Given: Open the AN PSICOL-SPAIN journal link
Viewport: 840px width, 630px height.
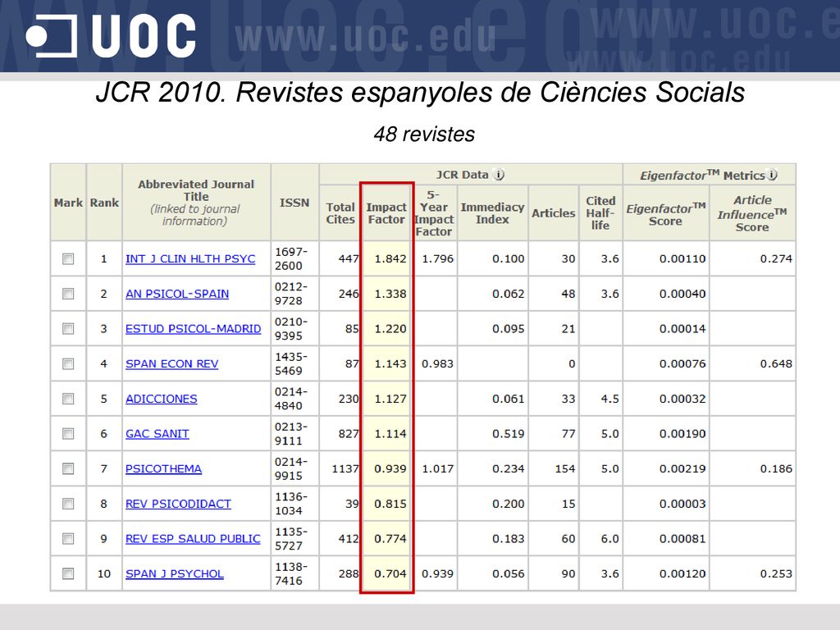Looking at the screenshot, I should tap(177, 294).
